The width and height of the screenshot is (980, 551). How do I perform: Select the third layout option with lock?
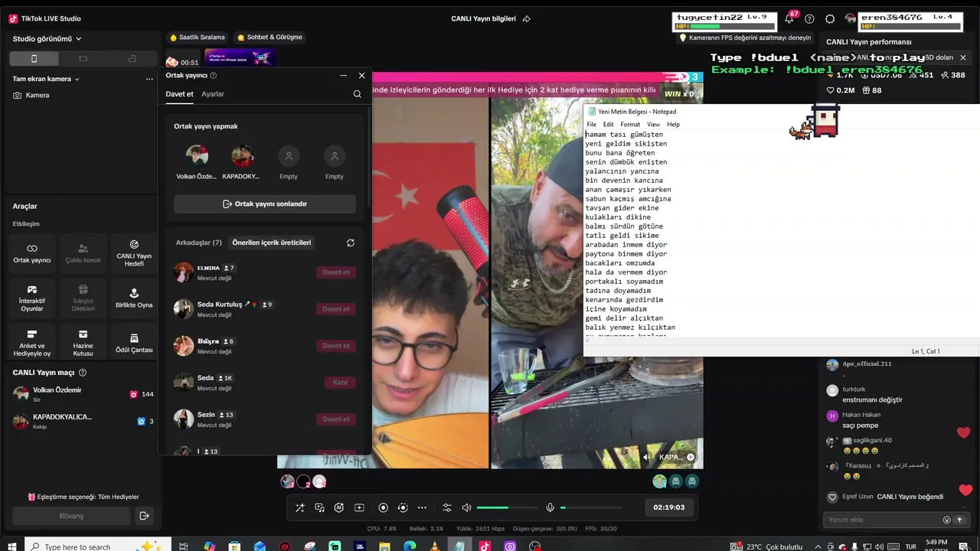point(132,58)
